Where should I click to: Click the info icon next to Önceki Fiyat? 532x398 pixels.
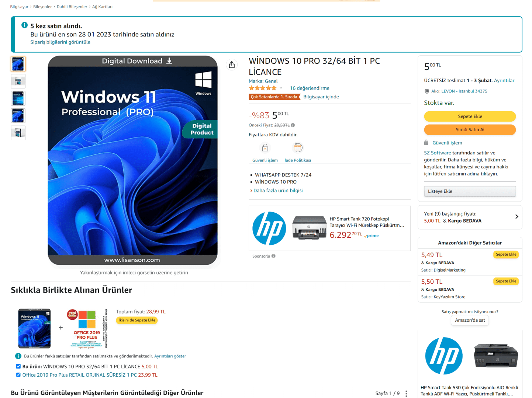(293, 125)
